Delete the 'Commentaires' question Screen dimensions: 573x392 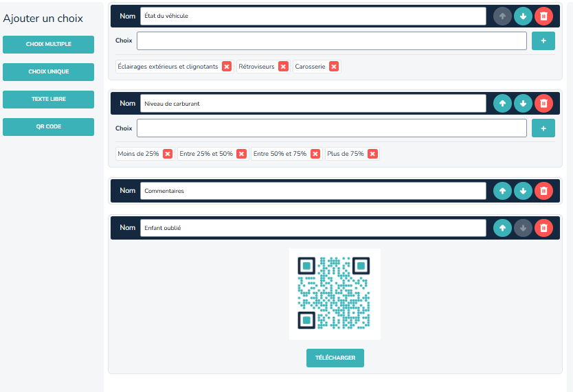pyautogui.click(x=543, y=191)
